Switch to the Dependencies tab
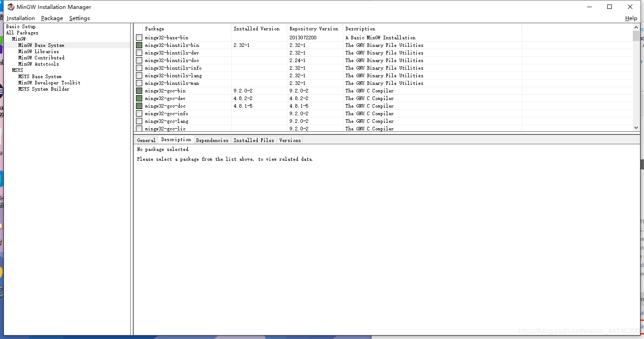 pyautogui.click(x=212, y=140)
